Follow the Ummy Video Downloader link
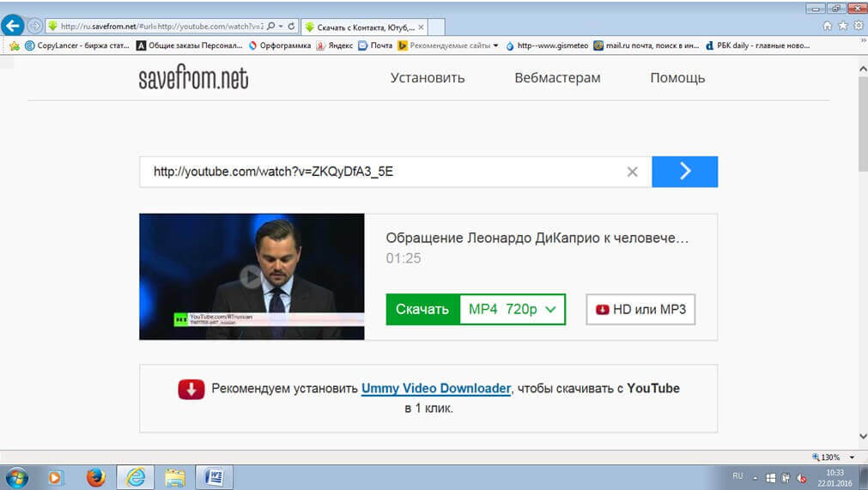 pos(435,389)
